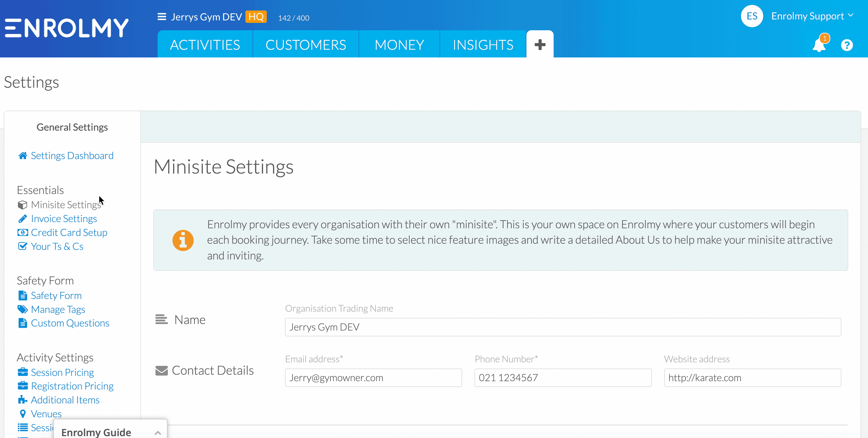
Task: Open Minisite Settings in sidebar
Action: pyautogui.click(x=66, y=205)
